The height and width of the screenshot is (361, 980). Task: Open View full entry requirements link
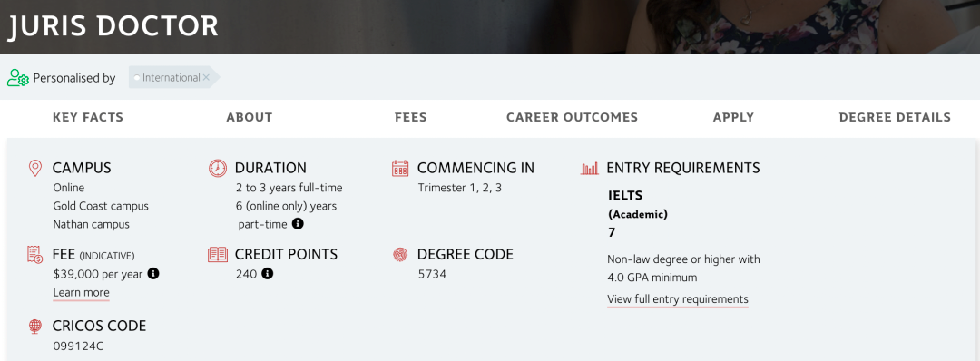[x=678, y=299]
